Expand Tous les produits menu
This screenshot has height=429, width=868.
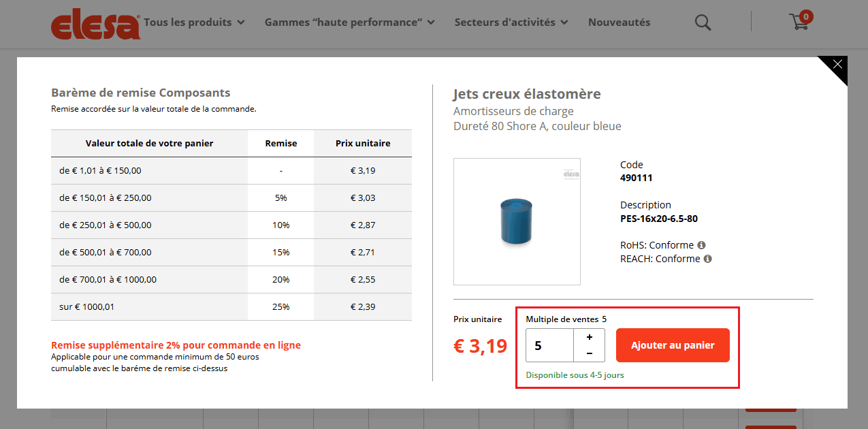coord(194,22)
